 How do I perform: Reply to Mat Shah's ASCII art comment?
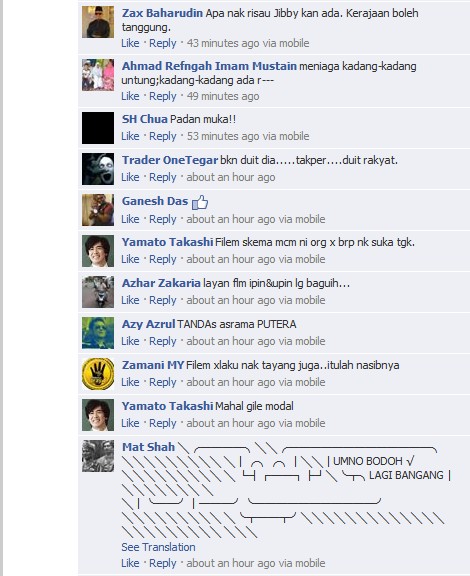(x=163, y=563)
